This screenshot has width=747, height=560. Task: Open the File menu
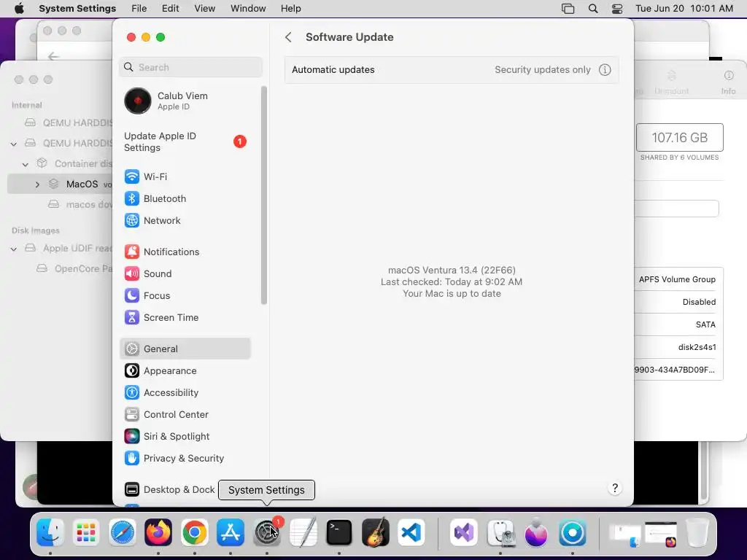[x=139, y=9]
